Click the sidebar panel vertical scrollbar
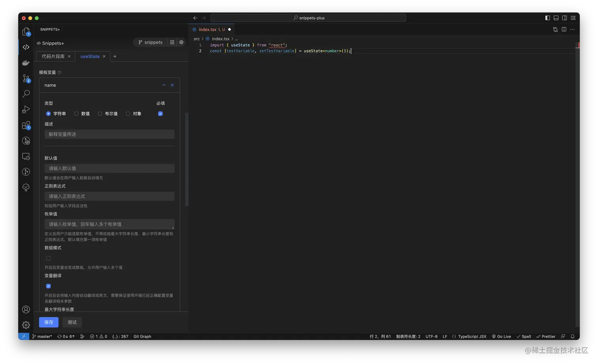This screenshot has width=598, height=364. (187, 160)
